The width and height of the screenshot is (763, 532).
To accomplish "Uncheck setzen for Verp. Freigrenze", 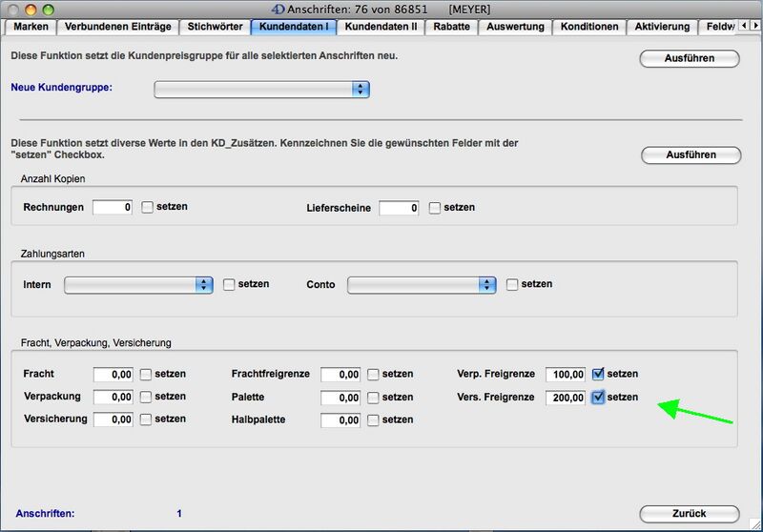I will click(x=598, y=375).
